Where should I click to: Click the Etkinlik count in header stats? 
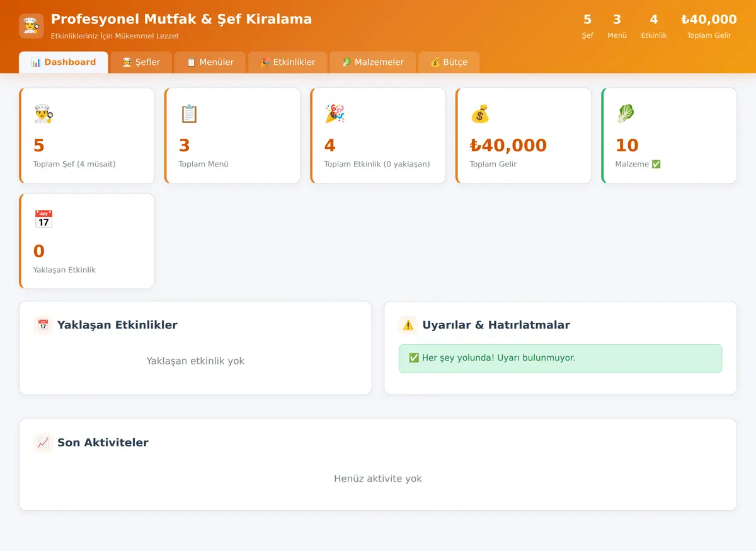[654, 20]
